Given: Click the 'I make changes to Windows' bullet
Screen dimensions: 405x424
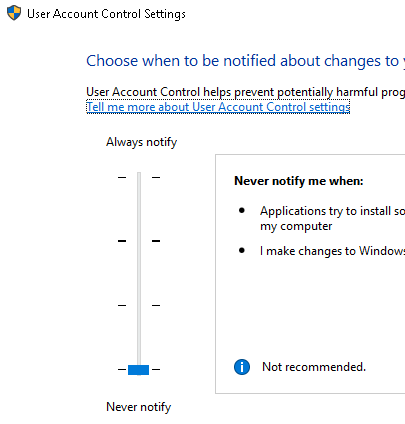Looking at the screenshot, I should coord(332,251).
